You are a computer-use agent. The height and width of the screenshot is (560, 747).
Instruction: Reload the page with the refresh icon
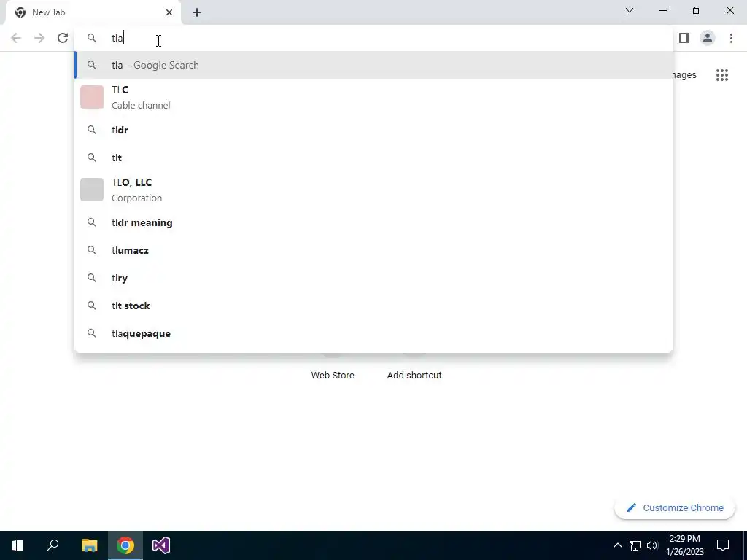[x=63, y=38]
